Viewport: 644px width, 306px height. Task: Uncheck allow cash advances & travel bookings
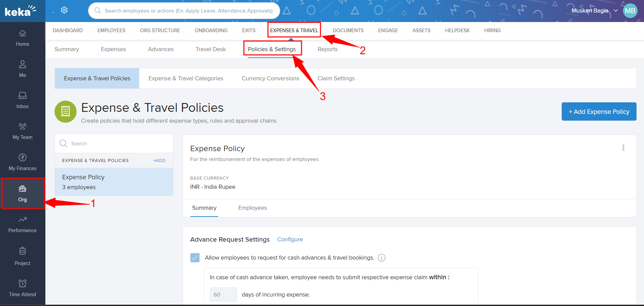[x=195, y=258]
